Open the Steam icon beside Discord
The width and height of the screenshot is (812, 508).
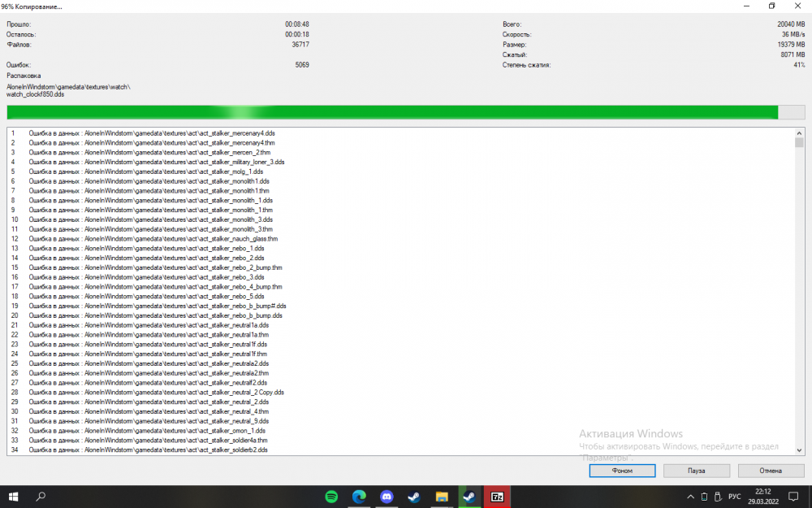click(414, 497)
